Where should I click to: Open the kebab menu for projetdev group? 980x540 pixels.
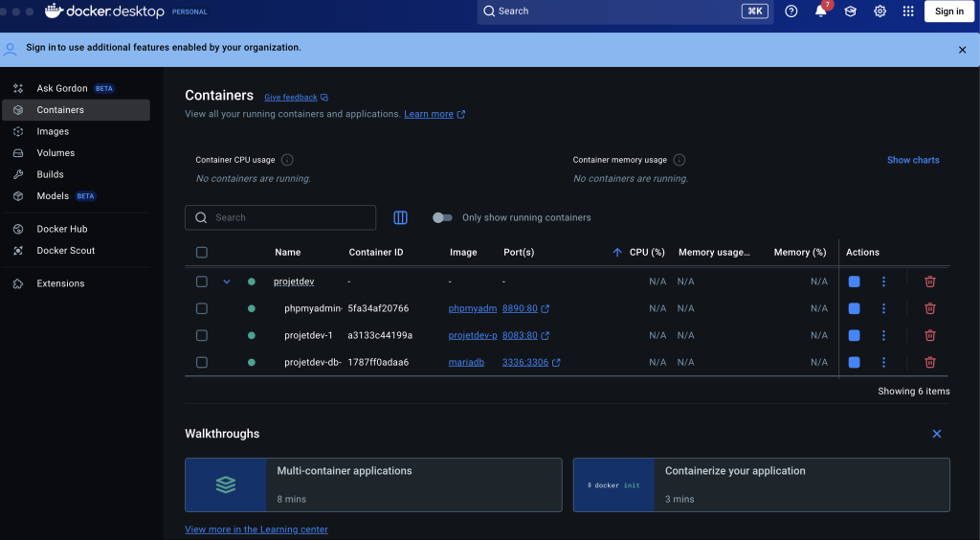[x=883, y=281]
